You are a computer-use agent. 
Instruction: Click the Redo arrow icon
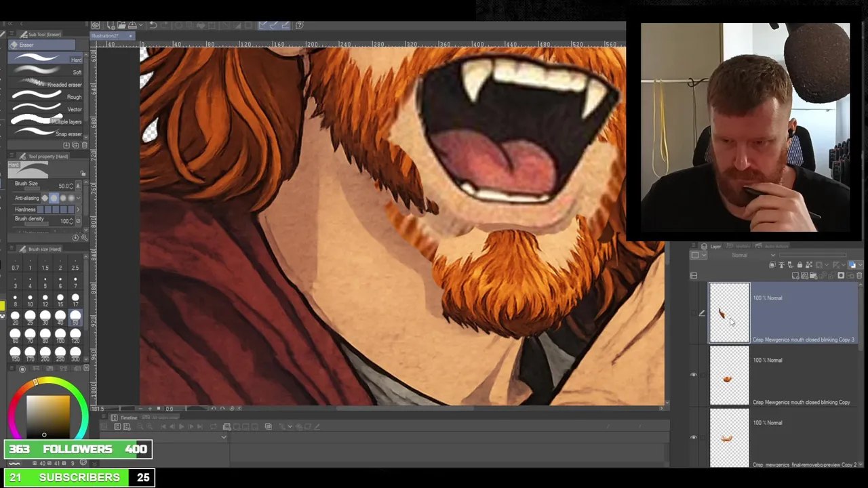click(x=165, y=25)
